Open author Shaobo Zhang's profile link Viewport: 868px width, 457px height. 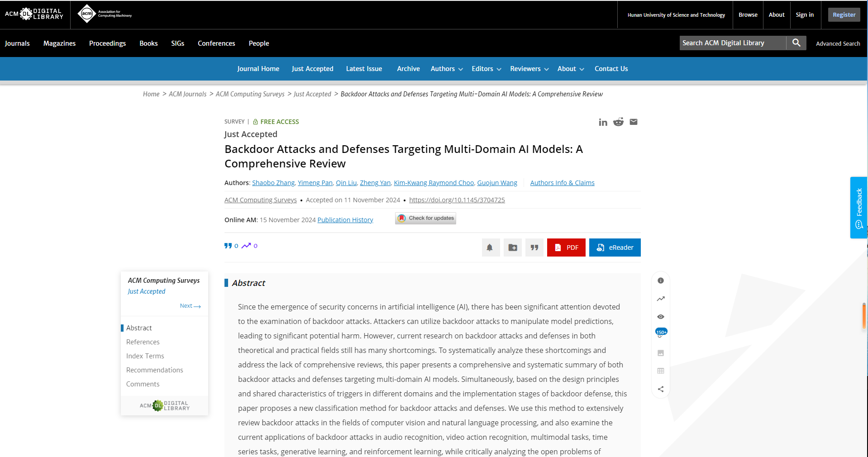coord(273,183)
